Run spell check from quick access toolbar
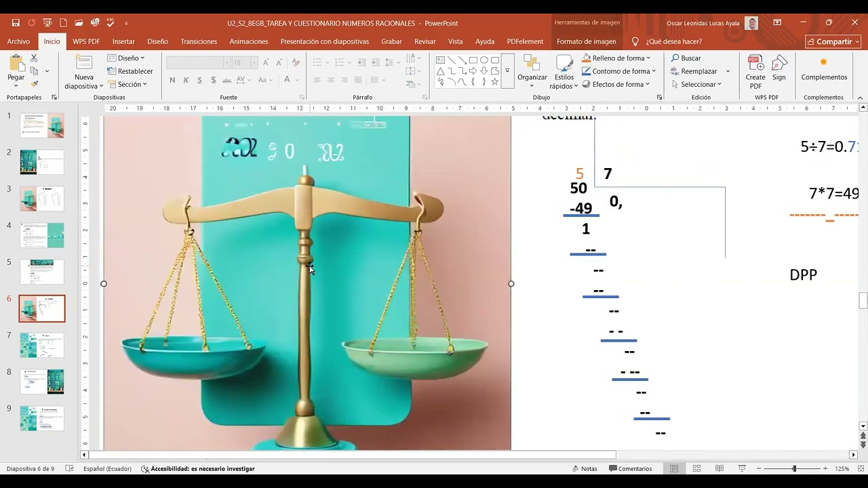The width and height of the screenshot is (868, 488). [x=111, y=23]
